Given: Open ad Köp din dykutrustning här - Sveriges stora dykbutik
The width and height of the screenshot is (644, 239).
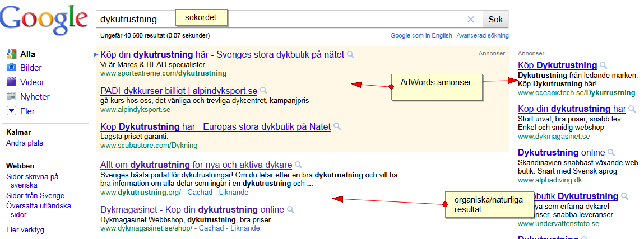Looking at the screenshot, I should coord(222,54).
